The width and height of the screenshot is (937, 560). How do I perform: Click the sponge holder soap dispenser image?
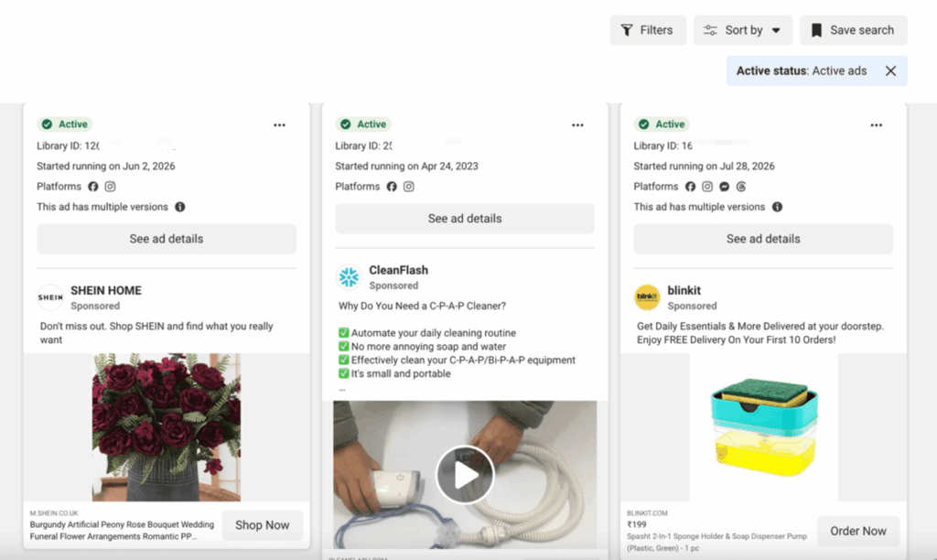click(x=764, y=426)
